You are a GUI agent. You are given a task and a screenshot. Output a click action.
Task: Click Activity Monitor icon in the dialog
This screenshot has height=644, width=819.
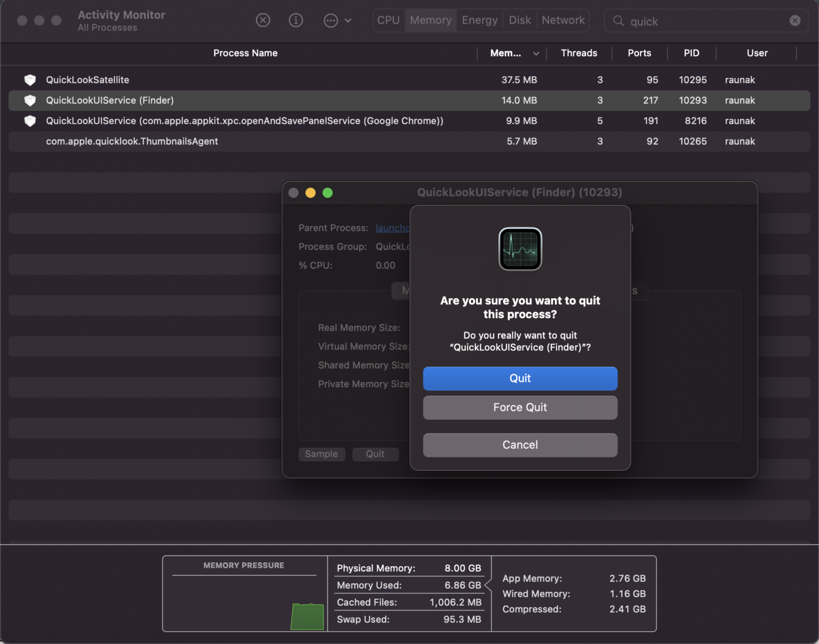pyautogui.click(x=520, y=249)
